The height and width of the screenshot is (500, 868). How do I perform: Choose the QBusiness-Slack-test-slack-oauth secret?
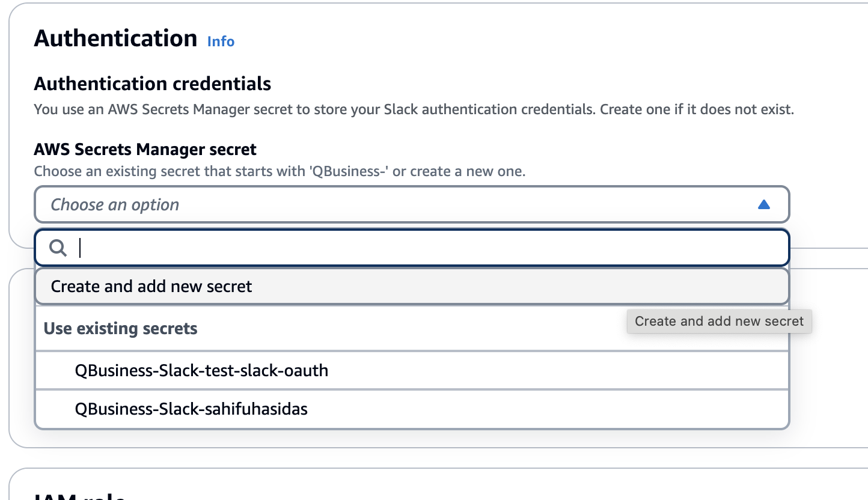click(201, 370)
